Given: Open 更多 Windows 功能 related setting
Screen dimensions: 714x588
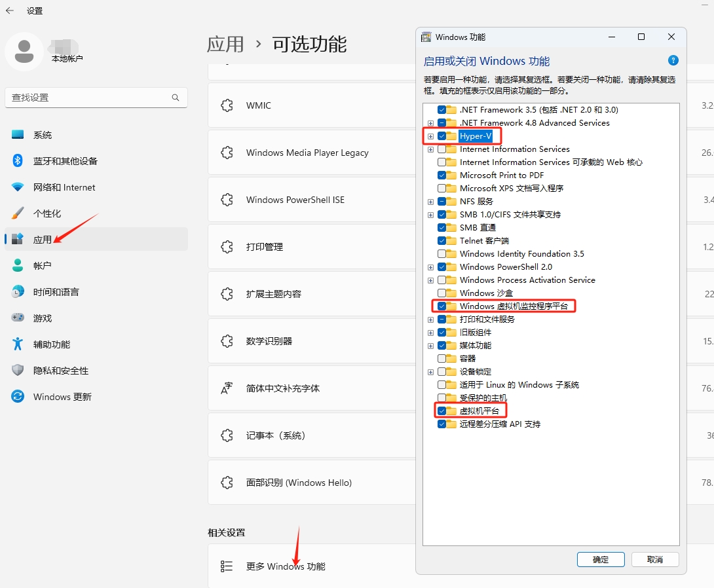Looking at the screenshot, I should pos(312,566).
